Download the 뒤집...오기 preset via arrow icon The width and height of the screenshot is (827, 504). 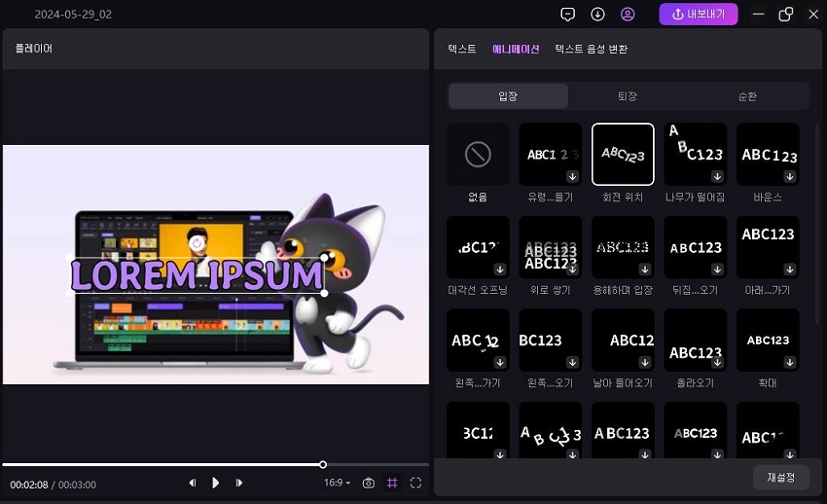coord(717,270)
